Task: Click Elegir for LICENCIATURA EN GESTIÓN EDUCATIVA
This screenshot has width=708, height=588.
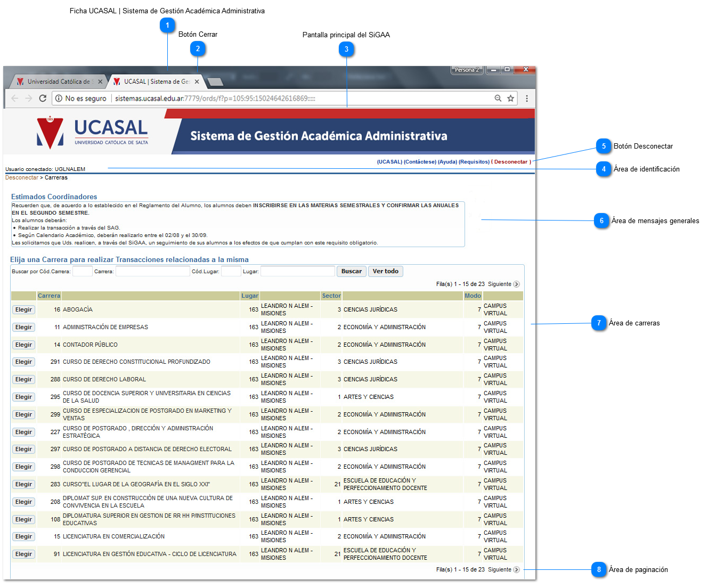Action: pyautogui.click(x=23, y=554)
